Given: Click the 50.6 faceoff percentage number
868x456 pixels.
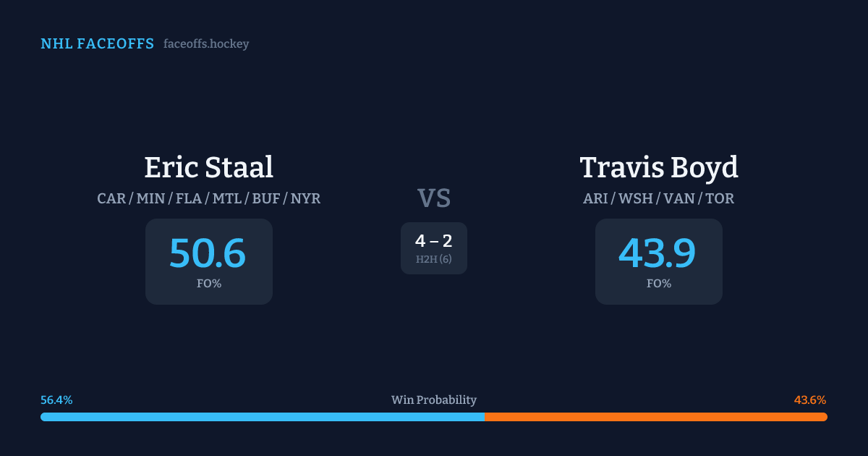Looking at the screenshot, I should 208,253.
